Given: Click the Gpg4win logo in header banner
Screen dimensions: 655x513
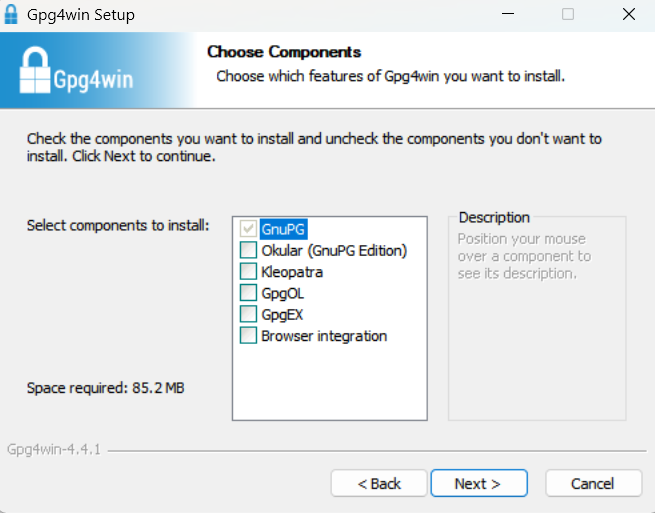Looking at the screenshot, I should click(76, 70).
